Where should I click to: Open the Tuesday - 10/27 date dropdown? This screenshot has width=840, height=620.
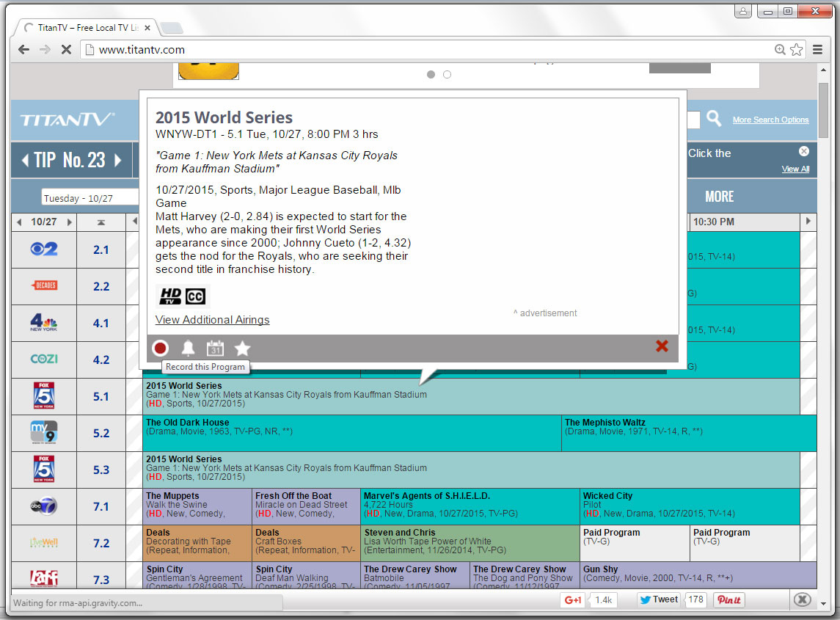pos(90,197)
